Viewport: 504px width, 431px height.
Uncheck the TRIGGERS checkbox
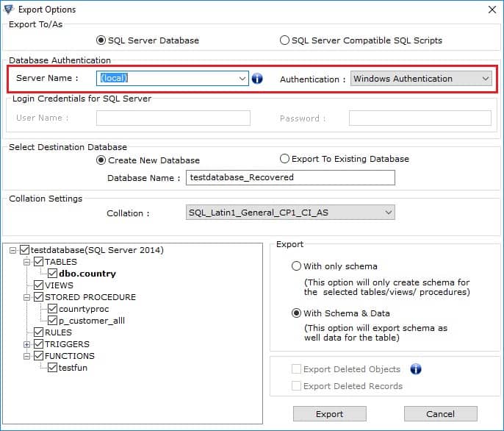[38, 343]
